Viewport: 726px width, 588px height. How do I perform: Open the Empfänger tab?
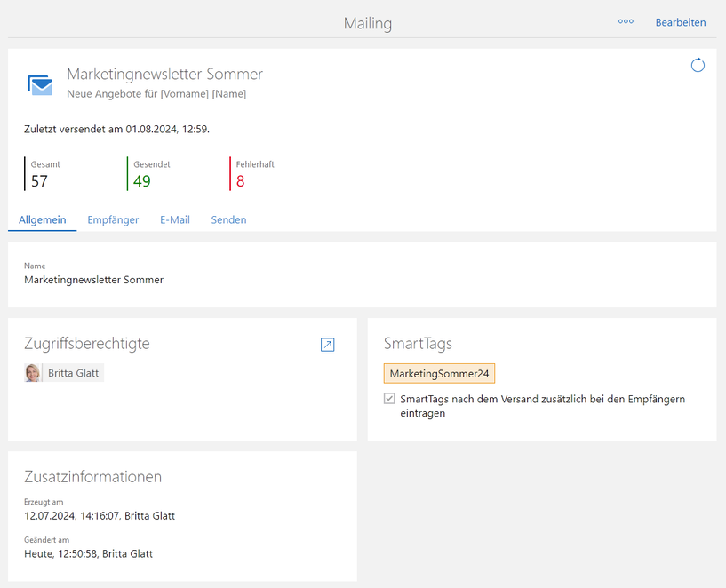pyautogui.click(x=113, y=219)
